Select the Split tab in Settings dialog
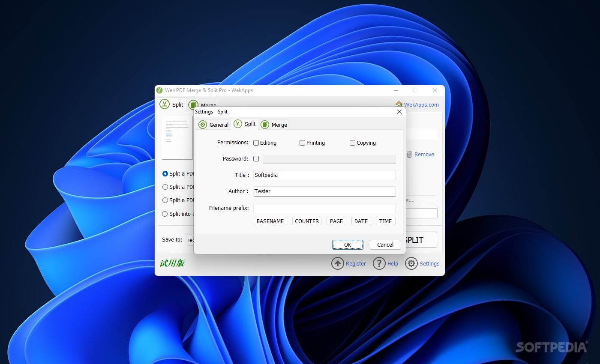The height and width of the screenshot is (364, 600). 245,124
